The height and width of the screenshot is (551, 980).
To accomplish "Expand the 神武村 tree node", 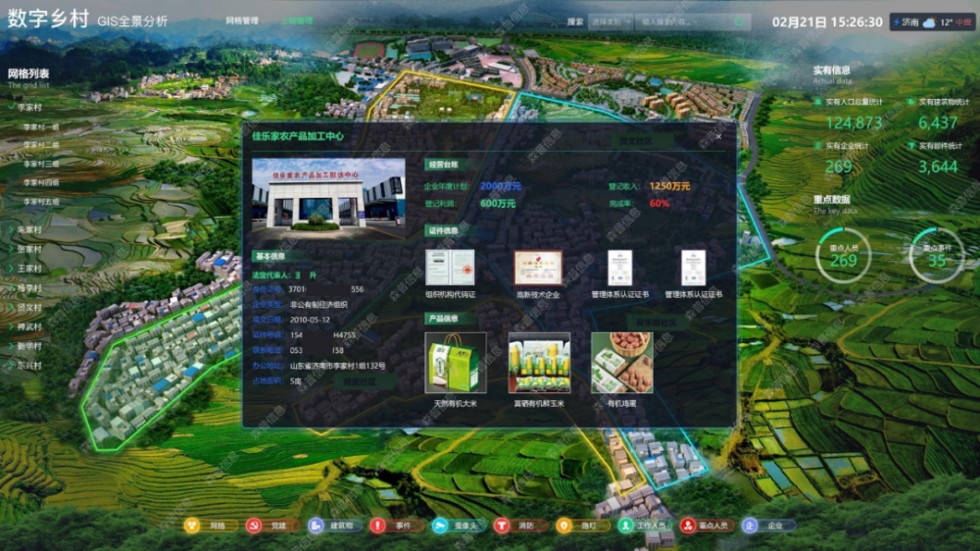I will 11,326.
